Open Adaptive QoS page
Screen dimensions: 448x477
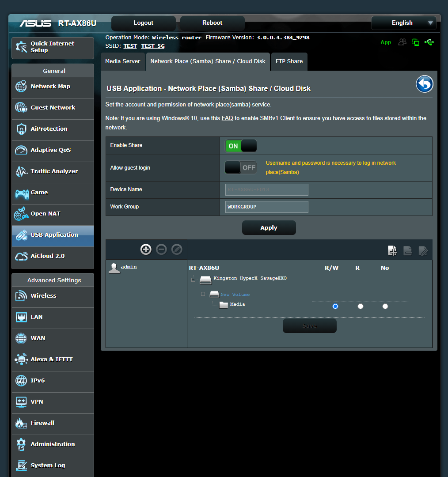click(x=53, y=151)
